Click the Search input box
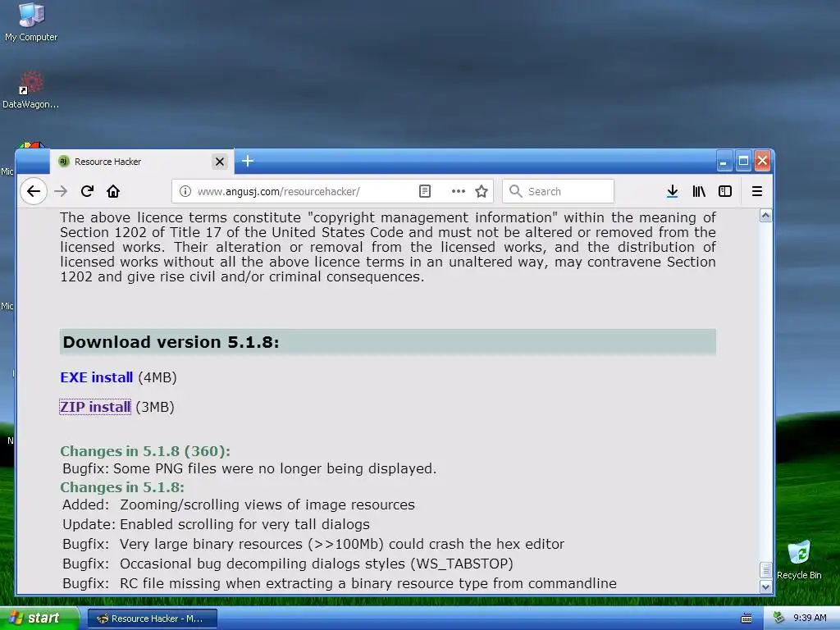This screenshot has height=630, width=840. pos(558,191)
